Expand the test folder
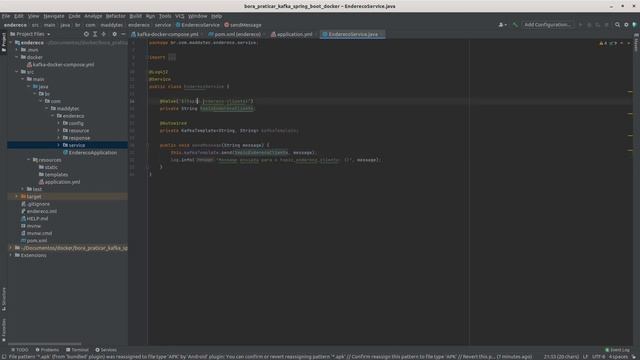Viewport: 640px width, 360px height. tap(23, 189)
